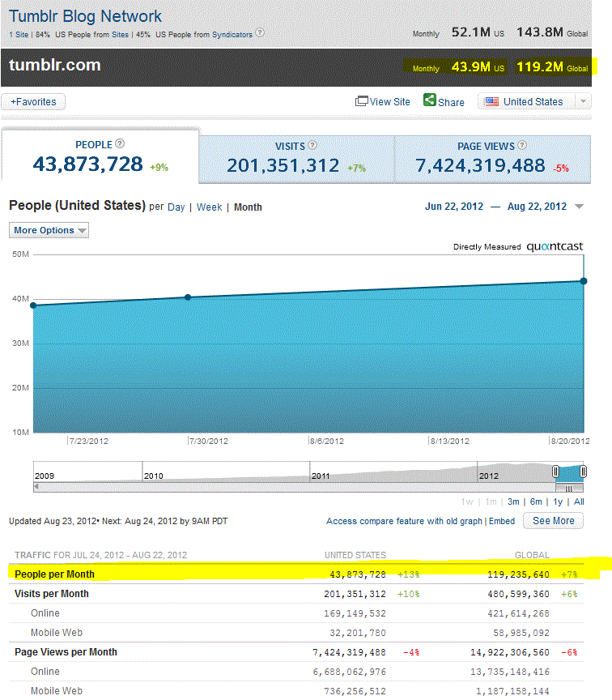The image size is (612, 700).
Task: Click the Mobile Web label under Visits
Action: pyautogui.click(x=57, y=633)
